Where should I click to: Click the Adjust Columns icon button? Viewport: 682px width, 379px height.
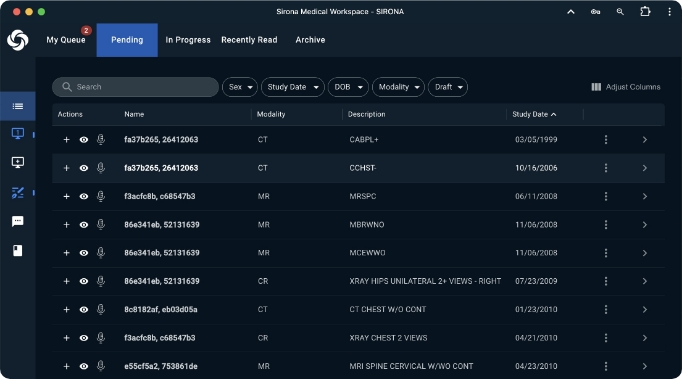[x=625, y=87]
